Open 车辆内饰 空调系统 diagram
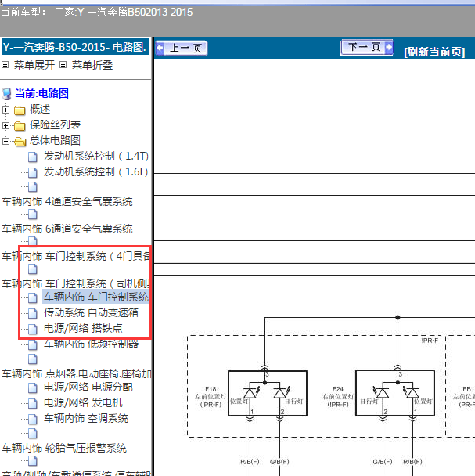This screenshot has width=475, height=476. 86,419
